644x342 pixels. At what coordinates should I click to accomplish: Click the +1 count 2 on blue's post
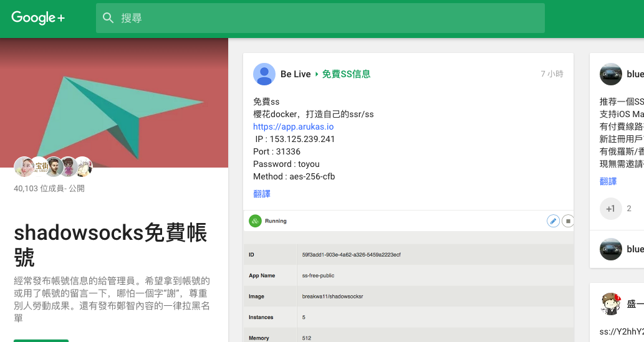tap(629, 209)
